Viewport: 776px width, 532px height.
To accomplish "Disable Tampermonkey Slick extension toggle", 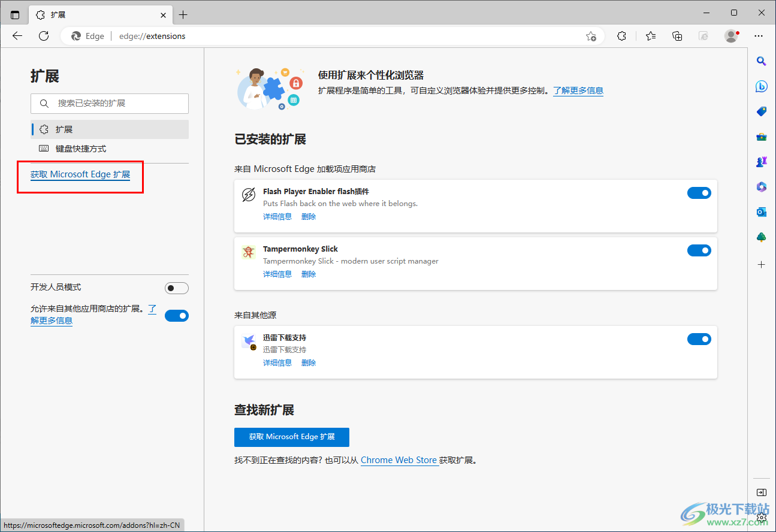I will 699,250.
